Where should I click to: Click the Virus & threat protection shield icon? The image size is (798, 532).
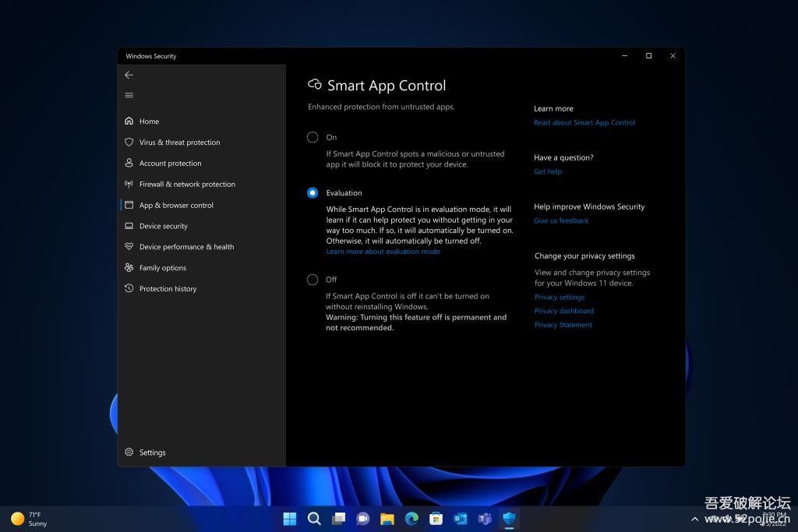click(x=129, y=142)
